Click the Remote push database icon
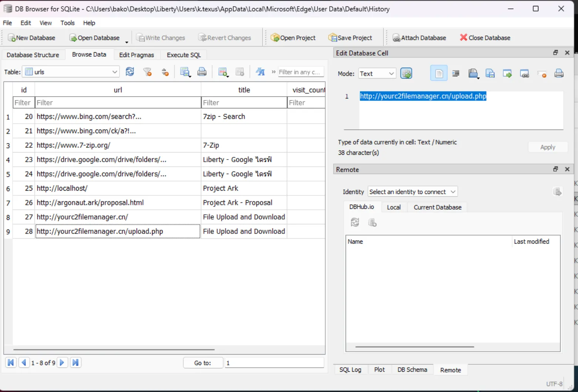 point(372,222)
